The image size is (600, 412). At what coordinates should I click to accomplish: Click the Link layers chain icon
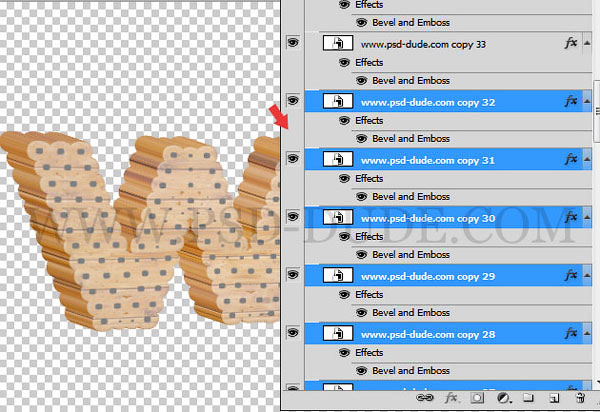[x=425, y=398]
